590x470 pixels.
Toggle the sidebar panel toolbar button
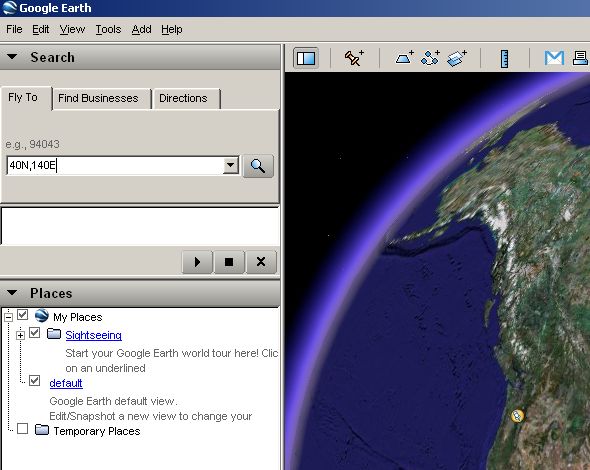(306, 58)
